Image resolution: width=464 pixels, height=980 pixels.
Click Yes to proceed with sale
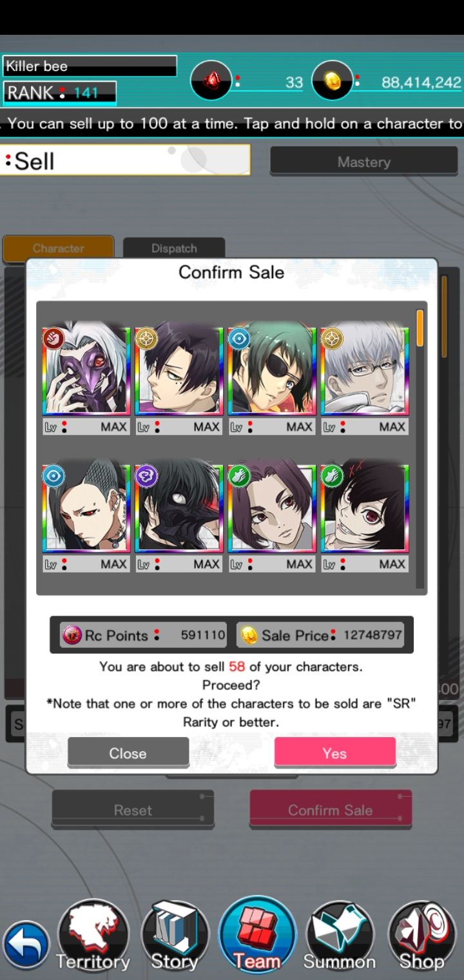click(x=335, y=752)
